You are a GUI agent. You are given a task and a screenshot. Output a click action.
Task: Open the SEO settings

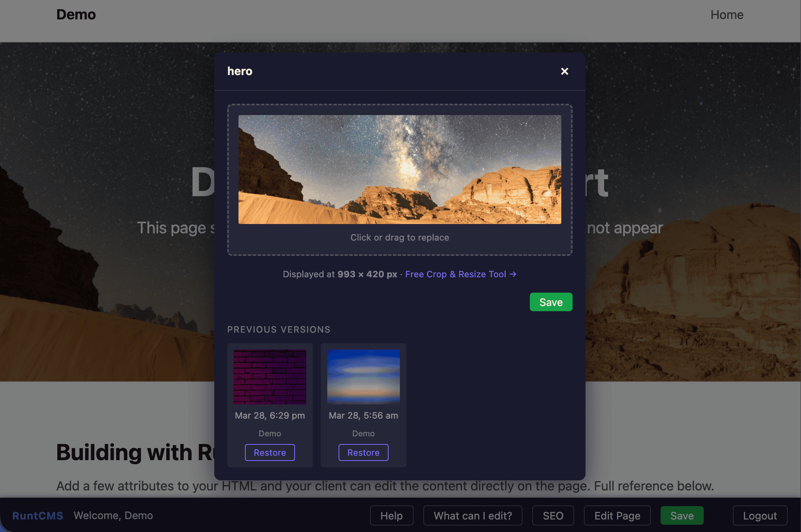coord(553,515)
